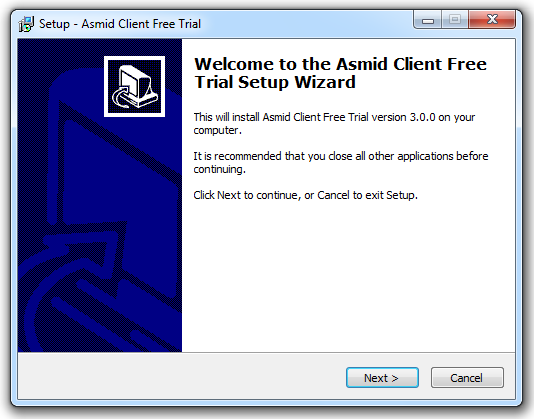Click the dark blue wizard side banner
The height and width of the screenshot is (419, 534).
[100, 195]
